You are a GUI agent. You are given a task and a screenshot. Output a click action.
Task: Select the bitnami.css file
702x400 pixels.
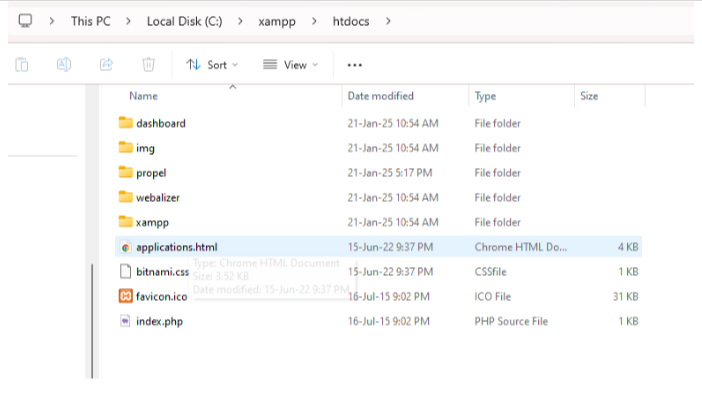(x=163, y=272)
